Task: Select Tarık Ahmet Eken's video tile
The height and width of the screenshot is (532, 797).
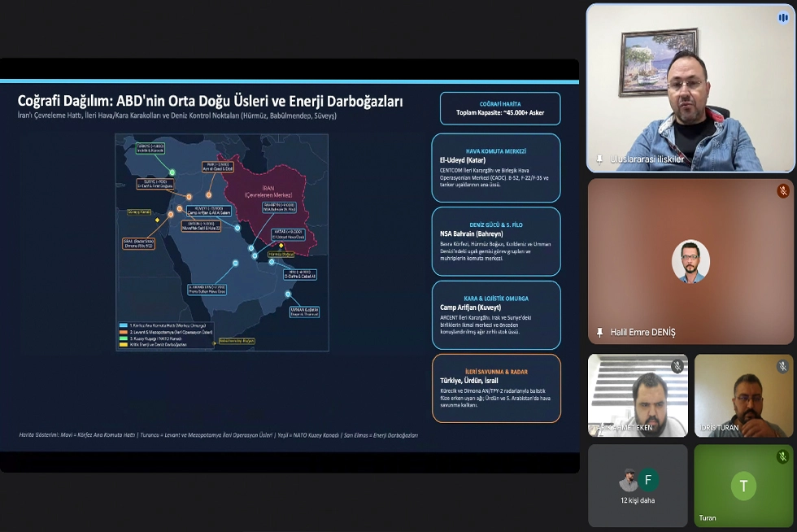Action: (x=638, y=395)
